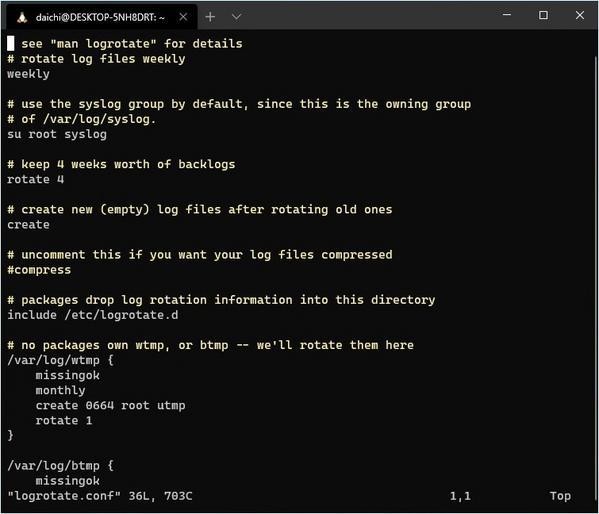The height and width of the screenshot is (514, 599).
Task: Close the terminal window
Action: [580, 15]
